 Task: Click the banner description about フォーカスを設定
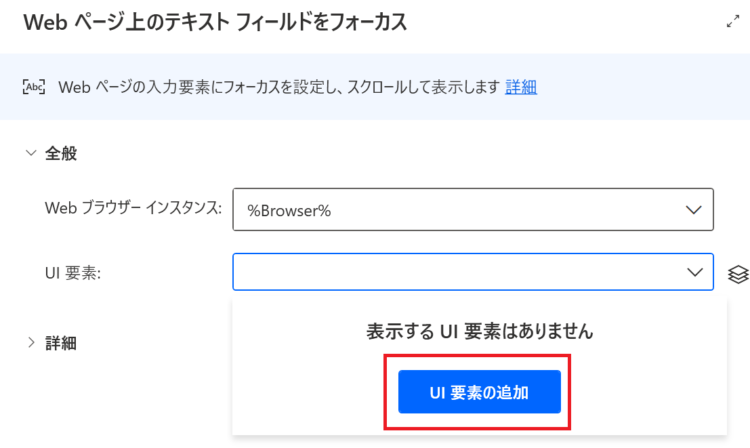pos(279,87)
